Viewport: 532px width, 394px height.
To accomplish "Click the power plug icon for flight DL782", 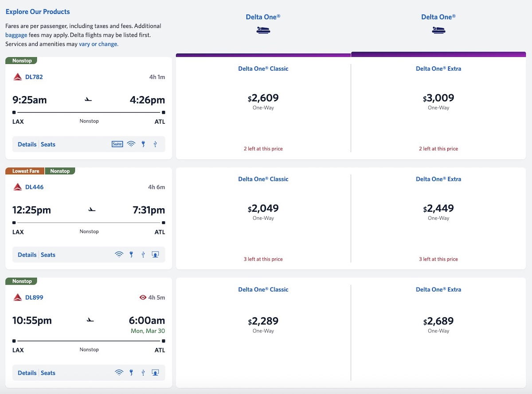I will click(143, 144).
